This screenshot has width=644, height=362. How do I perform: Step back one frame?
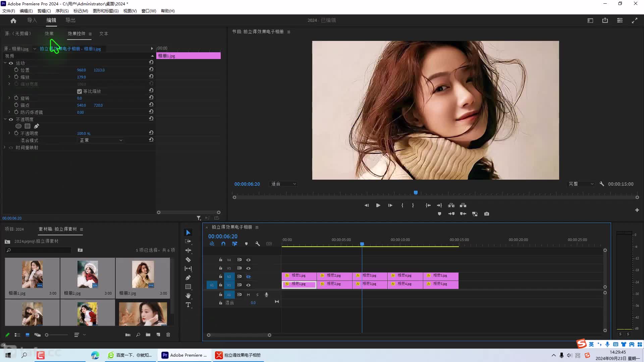(367, 205)
